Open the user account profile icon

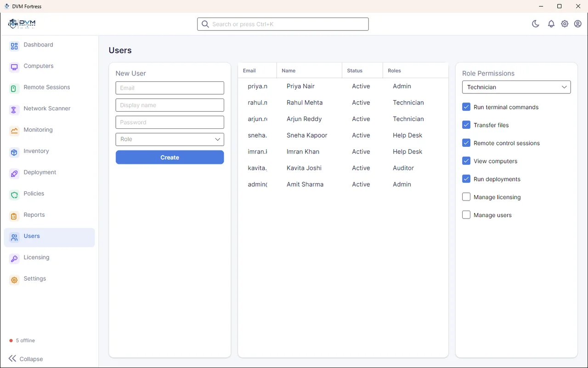578,24
